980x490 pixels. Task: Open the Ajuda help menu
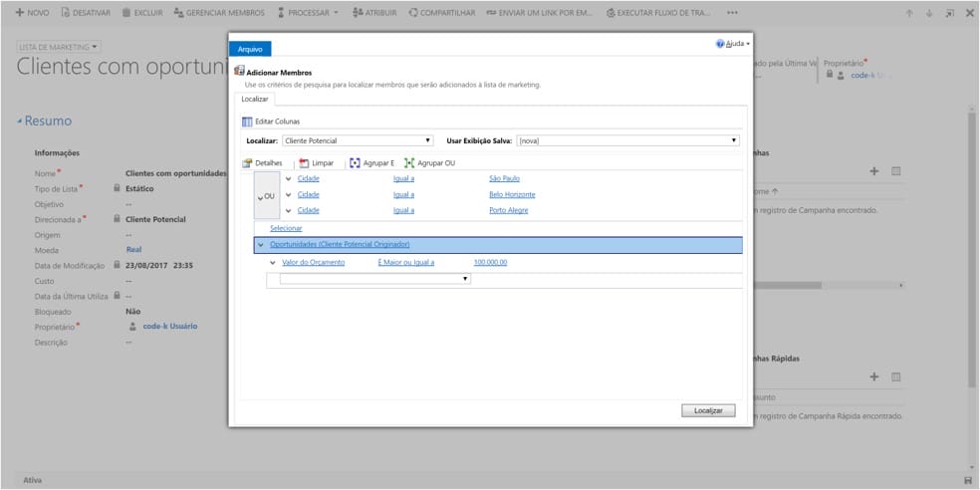[732, 44]
